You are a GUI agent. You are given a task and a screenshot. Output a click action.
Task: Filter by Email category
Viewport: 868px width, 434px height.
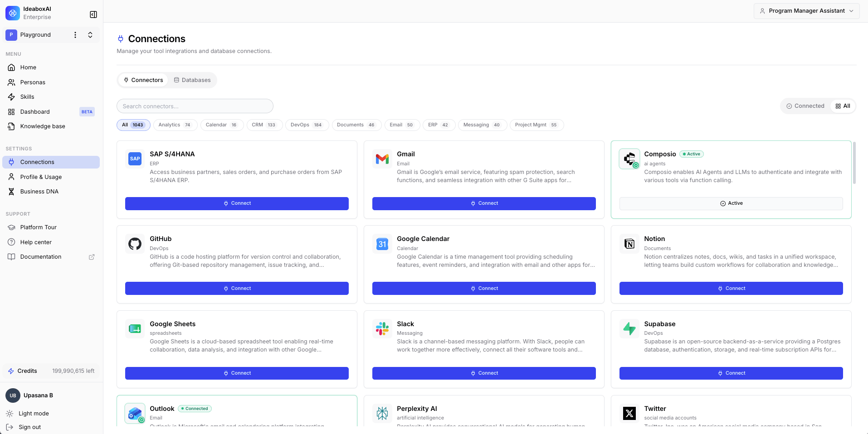pyautogui.click(x=402, y=125)
